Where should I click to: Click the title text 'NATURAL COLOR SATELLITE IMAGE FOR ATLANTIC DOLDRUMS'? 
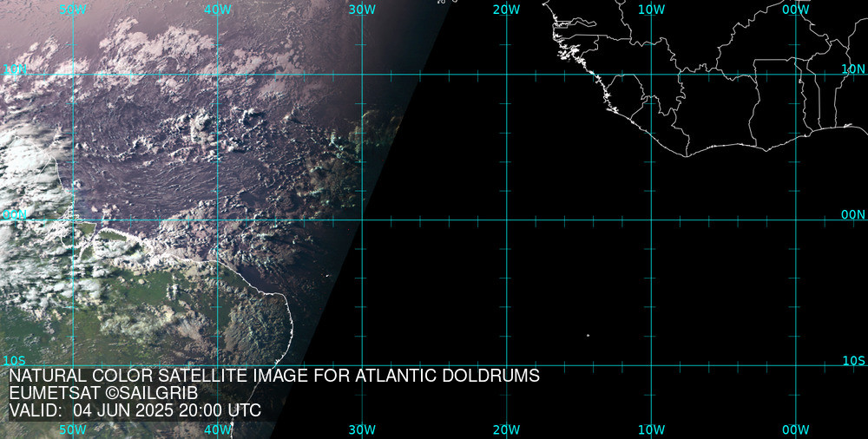[274, 376]
